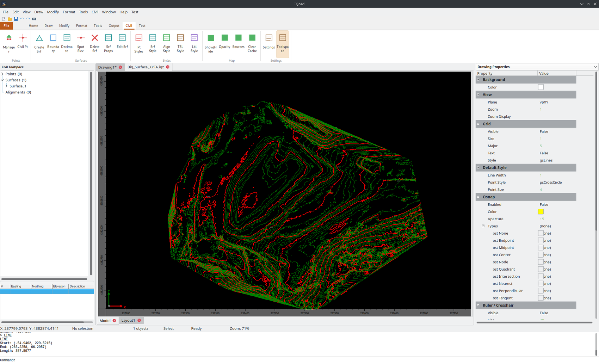
Task: Enable ost Nearest snap
Action: pos(541,284)
